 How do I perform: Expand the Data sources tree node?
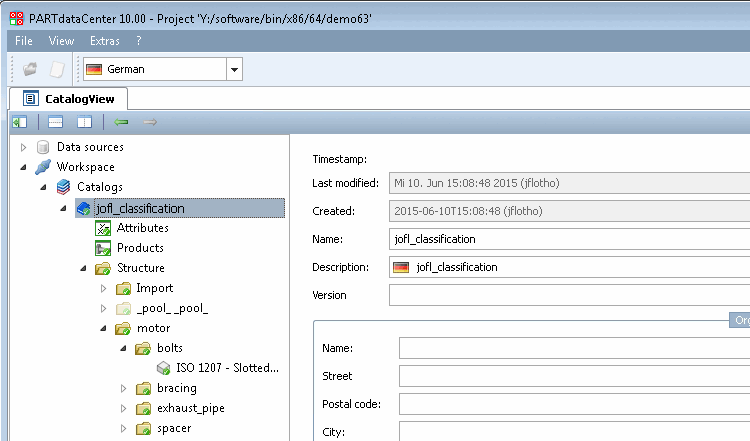point(24,147)
